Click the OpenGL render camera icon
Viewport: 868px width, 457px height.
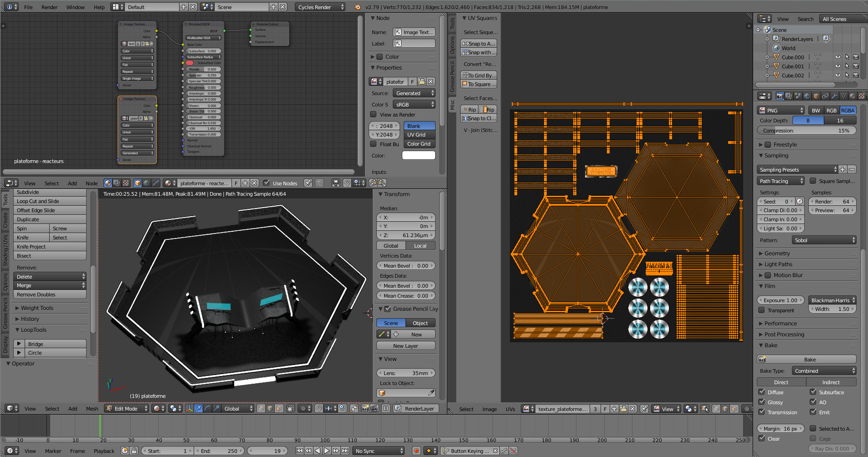[365, 408]
